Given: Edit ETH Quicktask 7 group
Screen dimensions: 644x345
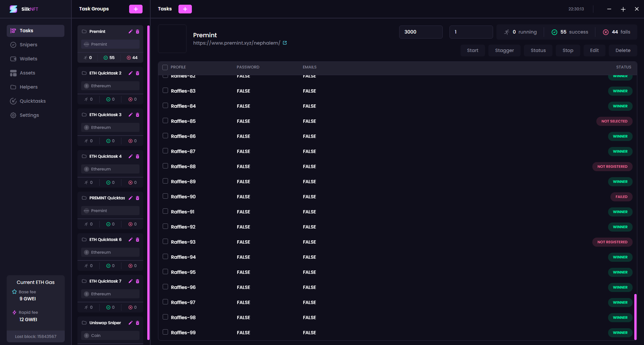Looking at the screenshot, I should [x=130, y=281].
